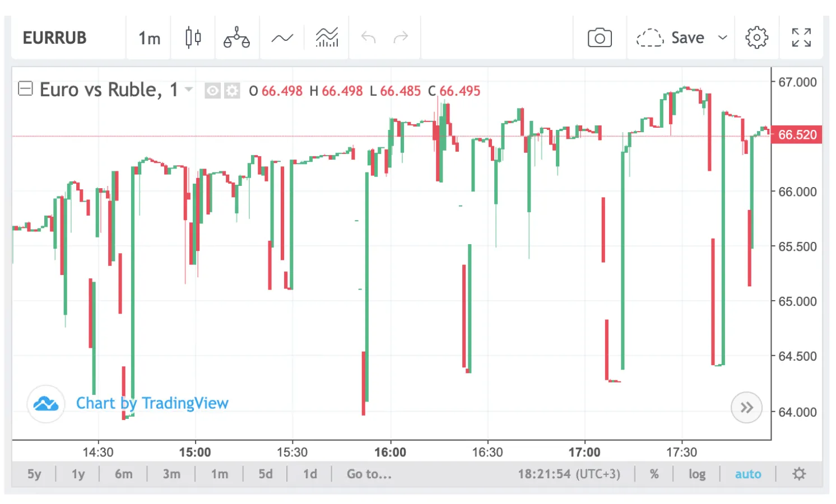The height and width of the screenshot is (504, 836).
Task: Select the 5d date range
Action: [x=266, y=474]
